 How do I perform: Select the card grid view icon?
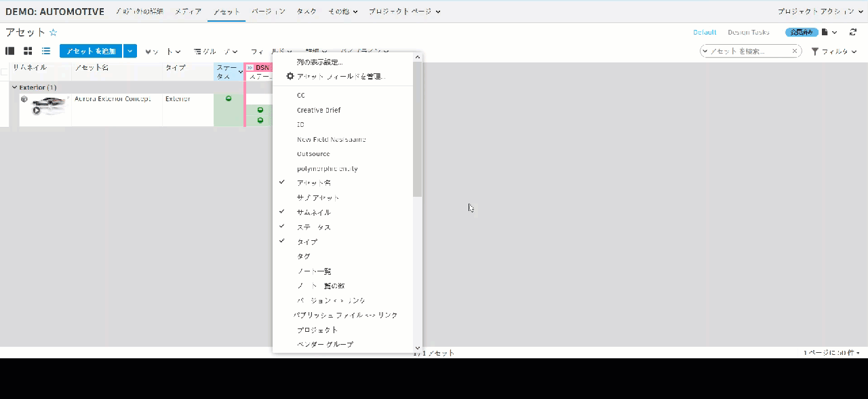click(27, 51)
